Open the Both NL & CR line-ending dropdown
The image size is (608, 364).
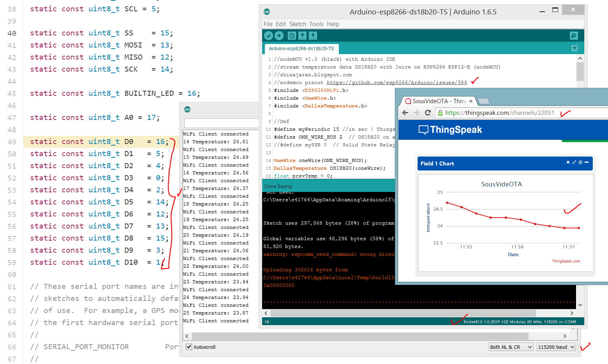(511, 347)
